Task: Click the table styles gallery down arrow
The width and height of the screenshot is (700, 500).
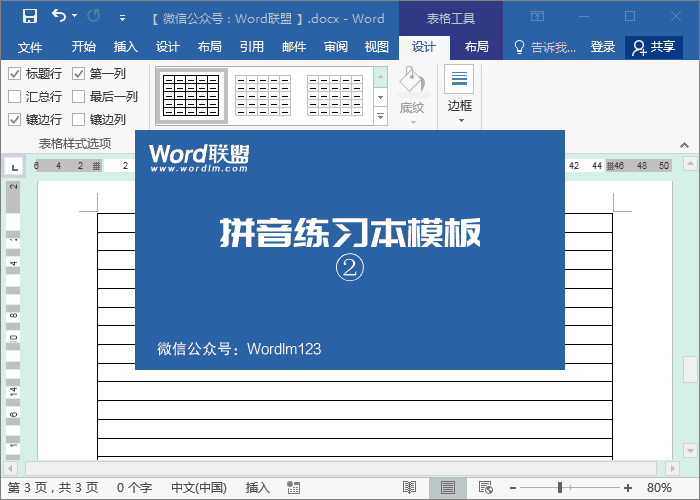Action: pyautogui.click(x=380, y=97)
